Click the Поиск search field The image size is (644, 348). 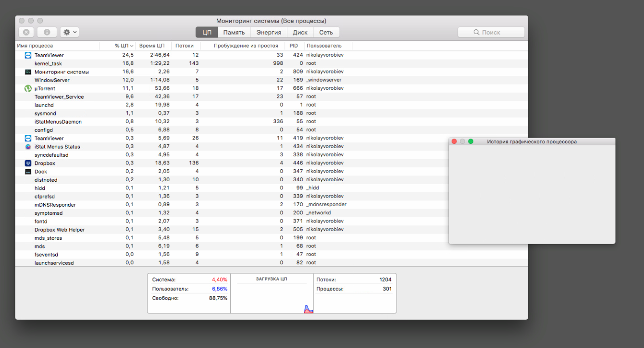491,32
